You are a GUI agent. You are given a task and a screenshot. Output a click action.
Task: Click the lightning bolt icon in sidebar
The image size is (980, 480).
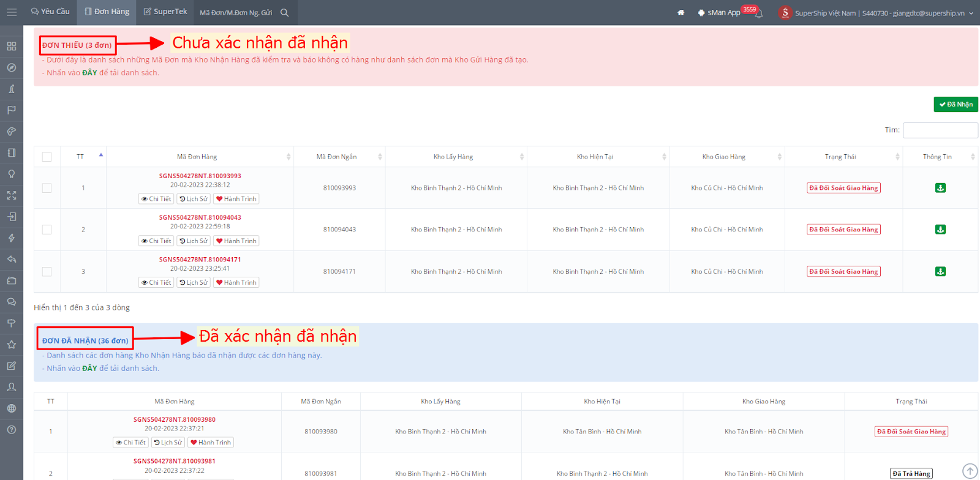(12, 238)
